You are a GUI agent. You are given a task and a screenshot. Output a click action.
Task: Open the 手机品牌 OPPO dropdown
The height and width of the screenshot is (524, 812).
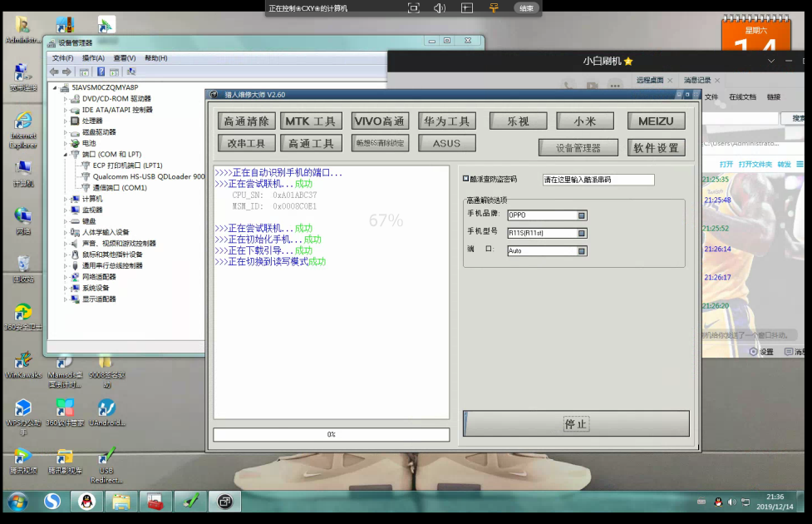click(582, 215)
